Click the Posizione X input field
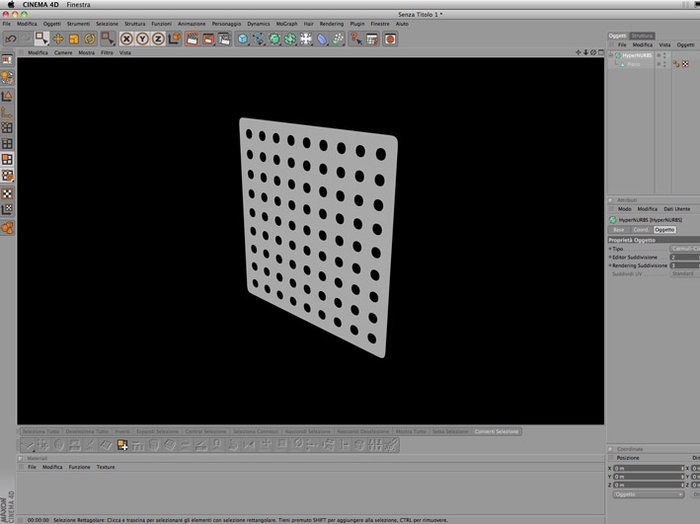The height and width of the screenshot is (524, 700). point(648,468)
